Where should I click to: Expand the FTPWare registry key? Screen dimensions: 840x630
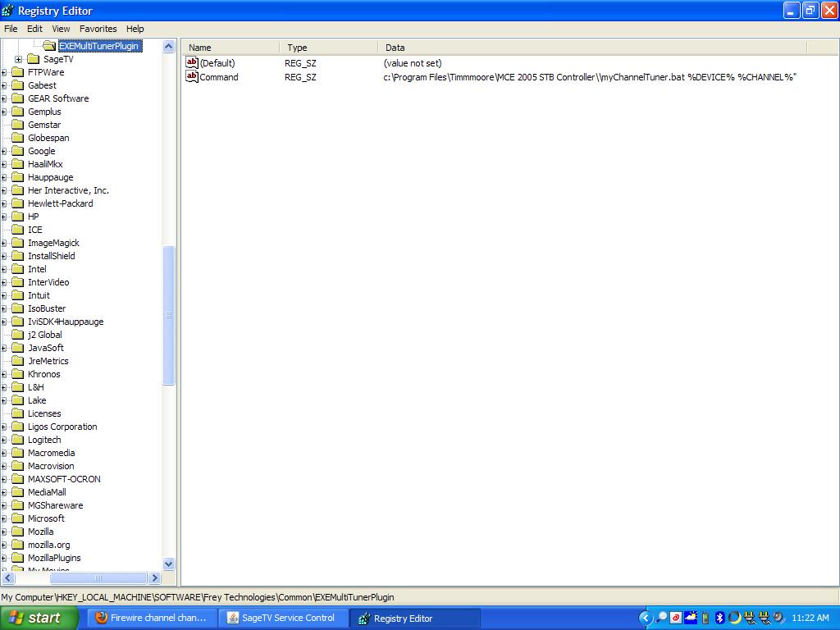coord(4,72)
